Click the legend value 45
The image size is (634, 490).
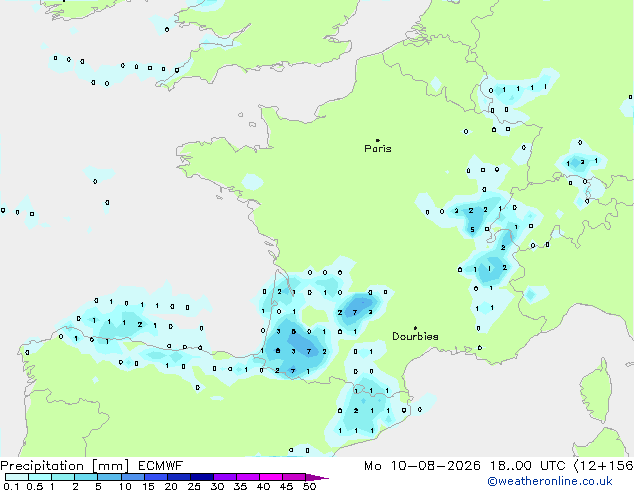click(x=286, y=486)
